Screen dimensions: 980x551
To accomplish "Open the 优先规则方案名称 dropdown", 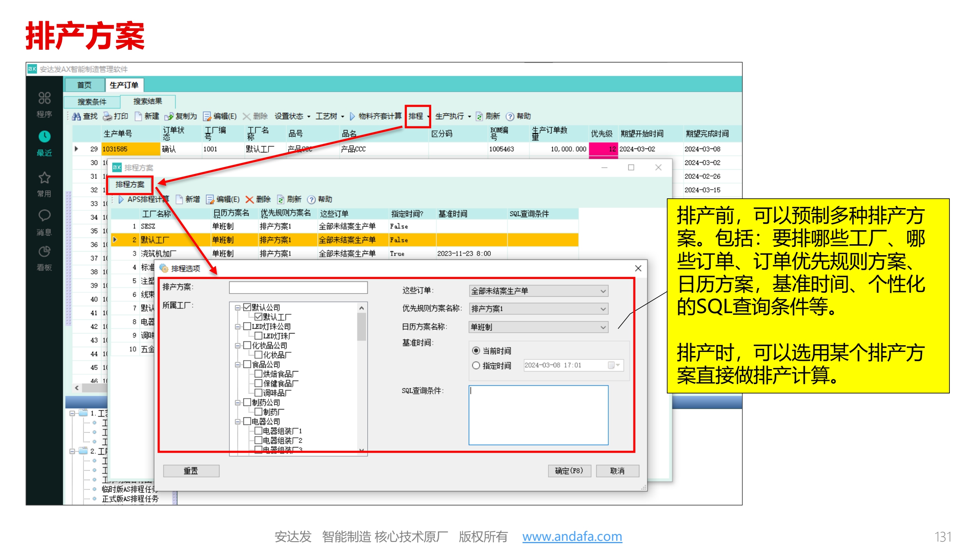I will [x=603, y=309].
